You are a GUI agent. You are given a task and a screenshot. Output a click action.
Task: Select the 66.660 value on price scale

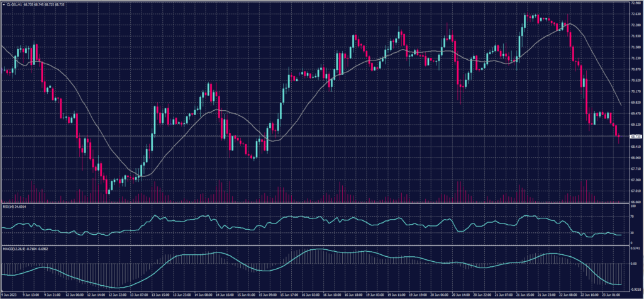pyautogui.click(x=635, y=202)
